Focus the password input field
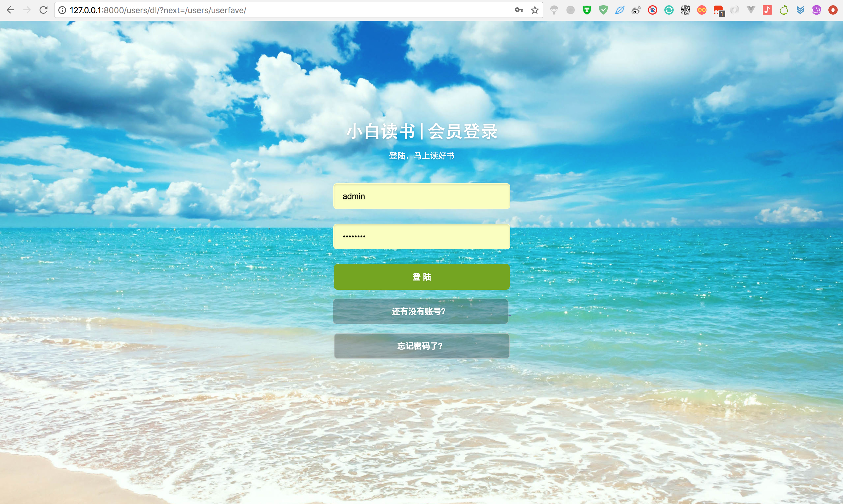The width and height of the screenshot is (843, 504). click(421, 236)
